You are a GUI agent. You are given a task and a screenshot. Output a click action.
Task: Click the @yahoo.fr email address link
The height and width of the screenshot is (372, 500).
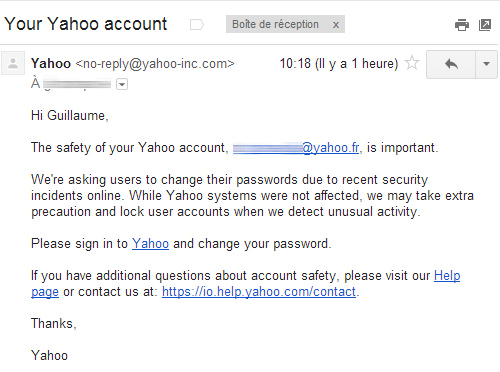point(296,148)
